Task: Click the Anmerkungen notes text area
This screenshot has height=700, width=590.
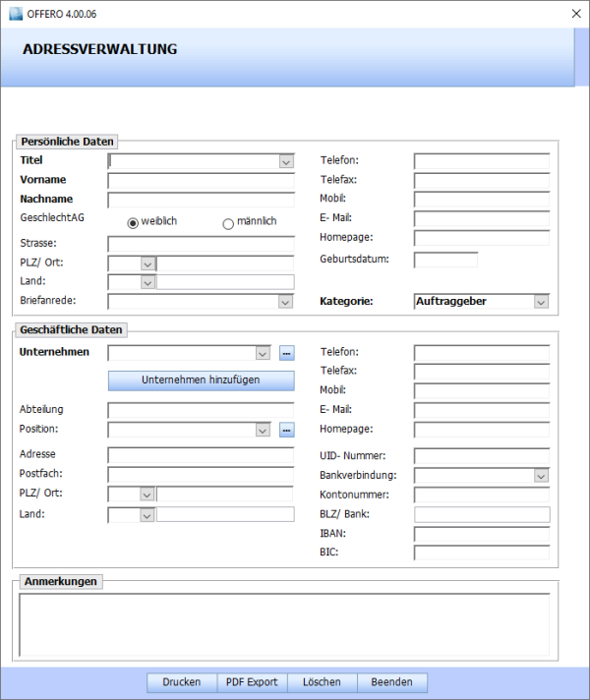Action: [284, 624]
